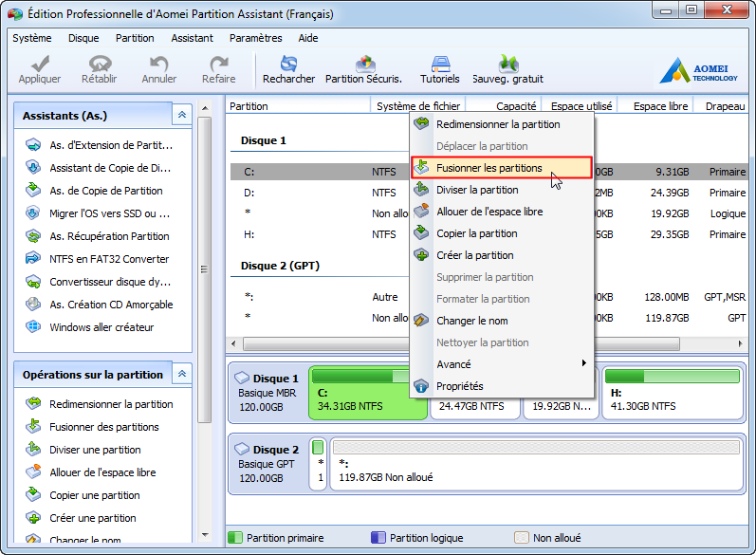
Task: Open the Aide menu
Action: coord(308,38)
